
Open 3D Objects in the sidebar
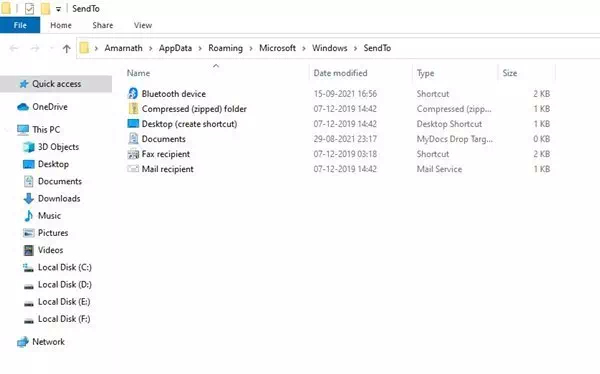point(58,147)
